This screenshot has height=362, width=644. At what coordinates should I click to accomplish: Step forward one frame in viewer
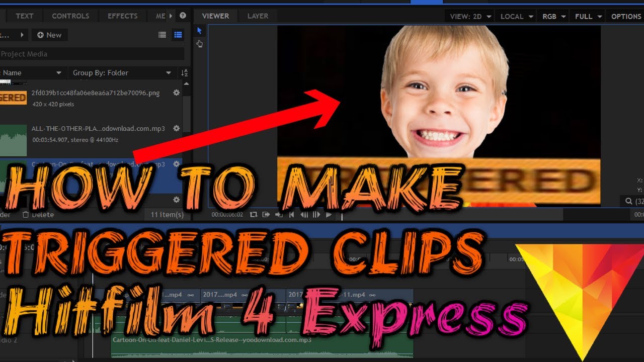pos(316,214)
